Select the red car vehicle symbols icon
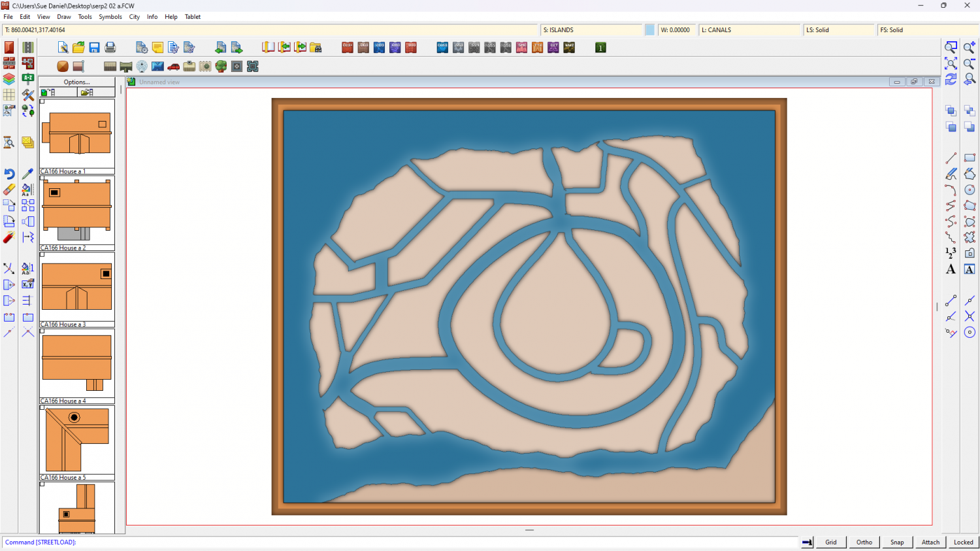Image resolution: width=980 pixels, height=551 pixels. [x=173, y=67]
